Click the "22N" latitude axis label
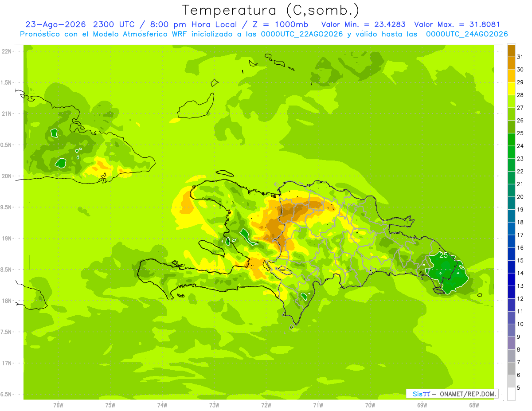This screenshot has width=532, height=411. 7,51
